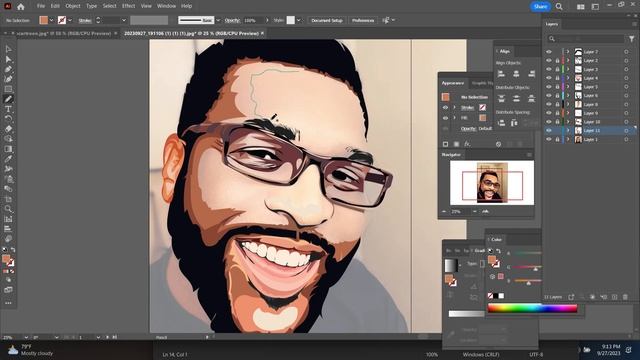
Task: Toggle Fill visibility in Appearance panel
Action: [x=445, y=118]
